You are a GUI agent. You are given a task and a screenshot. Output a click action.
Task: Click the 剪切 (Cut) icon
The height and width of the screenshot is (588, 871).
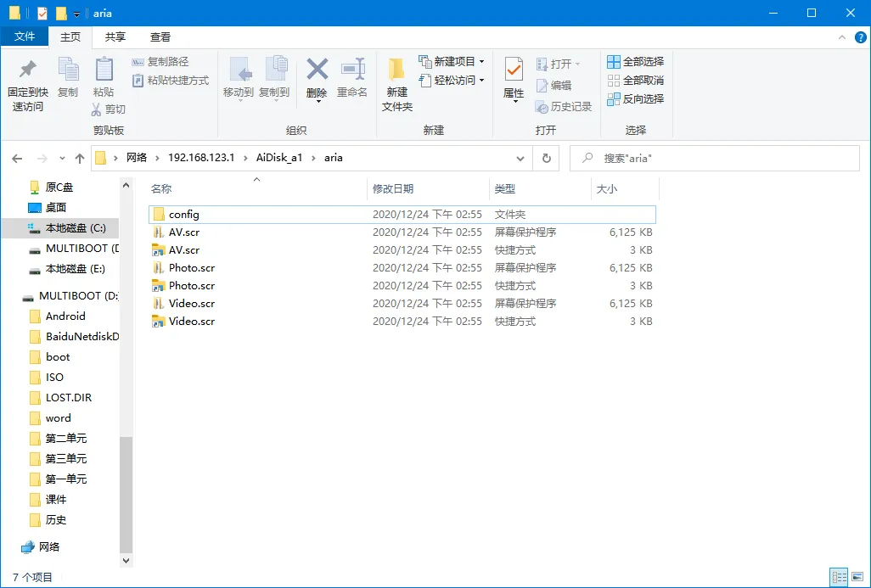pyautogui.click(x=106, y=109)
